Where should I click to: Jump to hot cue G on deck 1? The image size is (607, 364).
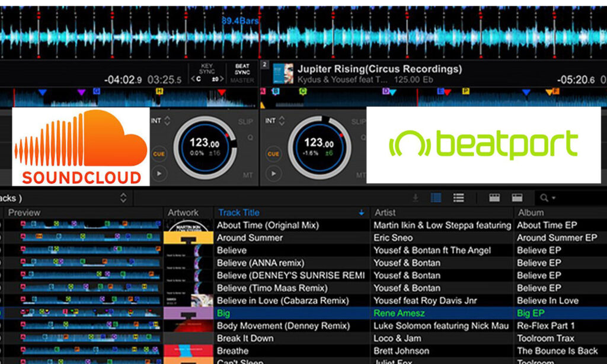tap(97, 91)
